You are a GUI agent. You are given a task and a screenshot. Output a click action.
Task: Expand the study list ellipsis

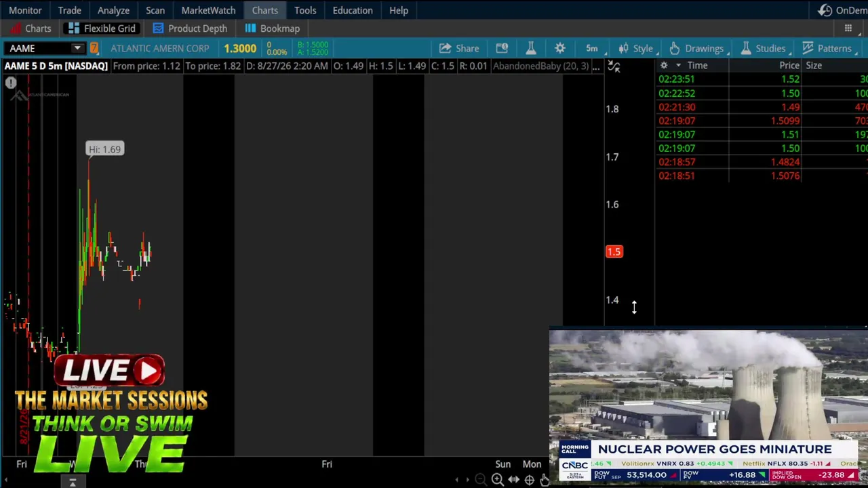point(595,66)
